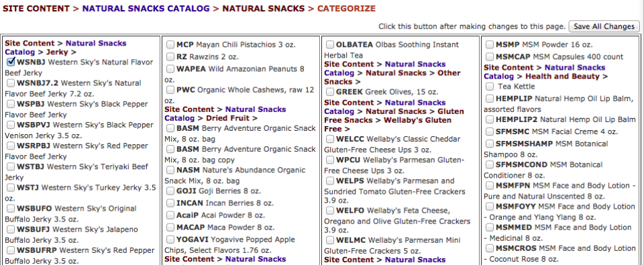Check the HEMPLIP2 Hemp Oil Lip Balm checkbox
Screen dimensions: 644x265
click(490, 119)
